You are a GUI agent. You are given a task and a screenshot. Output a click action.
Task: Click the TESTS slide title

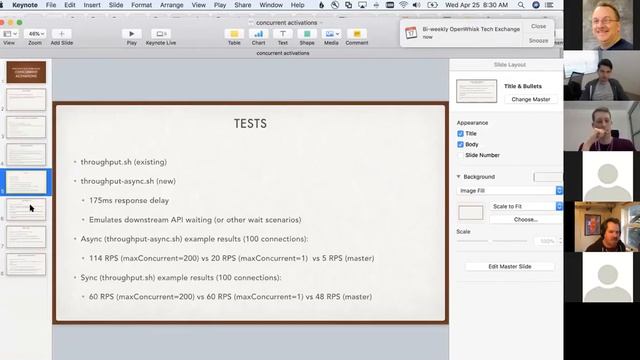tap(250, 124)
